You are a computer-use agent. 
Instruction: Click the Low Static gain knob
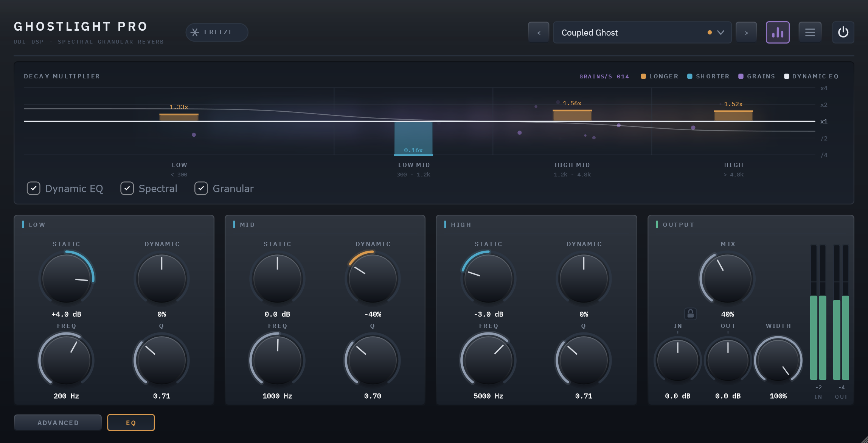point(67,278)
